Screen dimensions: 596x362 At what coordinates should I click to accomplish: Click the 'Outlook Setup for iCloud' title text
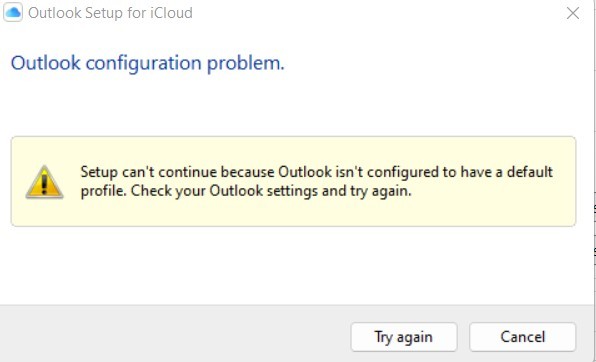point(110,13)
